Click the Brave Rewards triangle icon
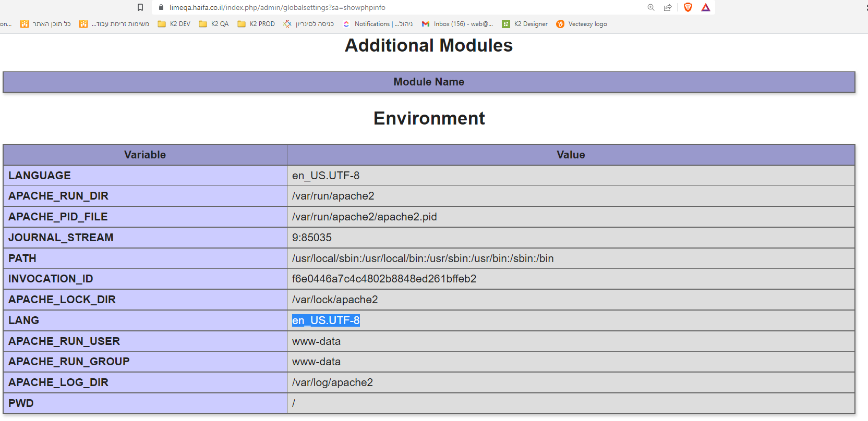This screenshot has width=868, height=421. point(706,7)
